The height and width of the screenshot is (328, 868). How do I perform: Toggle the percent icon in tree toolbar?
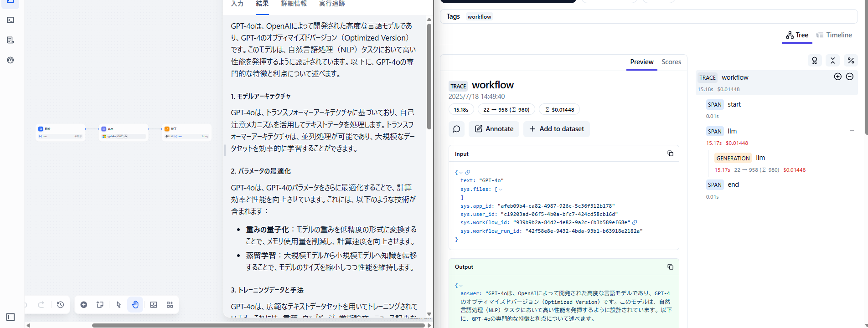point(851,60)
